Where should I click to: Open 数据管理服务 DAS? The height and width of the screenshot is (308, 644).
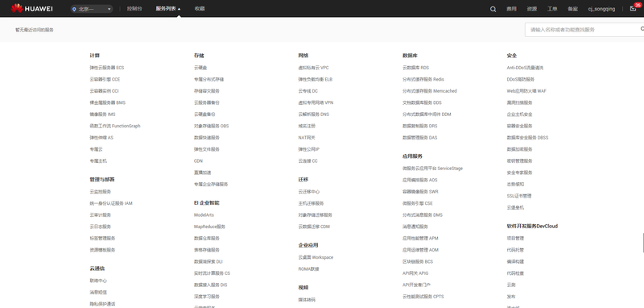420,137
